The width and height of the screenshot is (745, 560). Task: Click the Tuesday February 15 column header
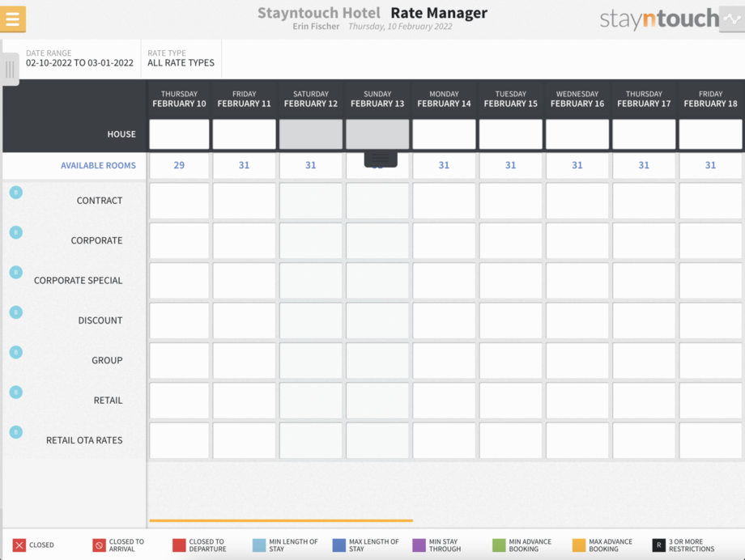[x=511, y=99]
